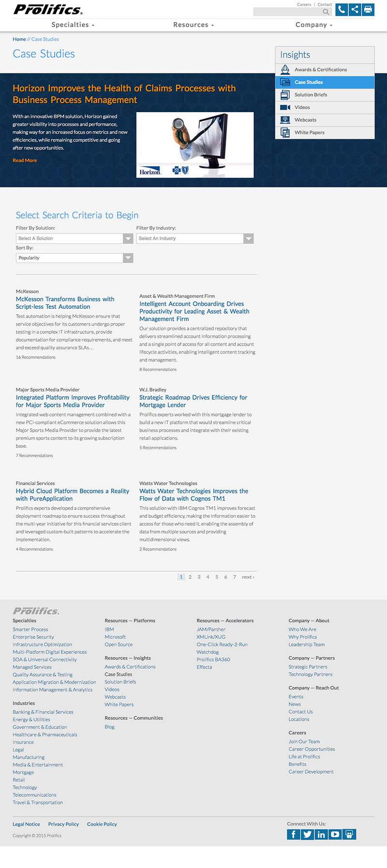Click the print page icon
Image resolution: width=387 pixels, height=868 pixels.
(369, 10)
